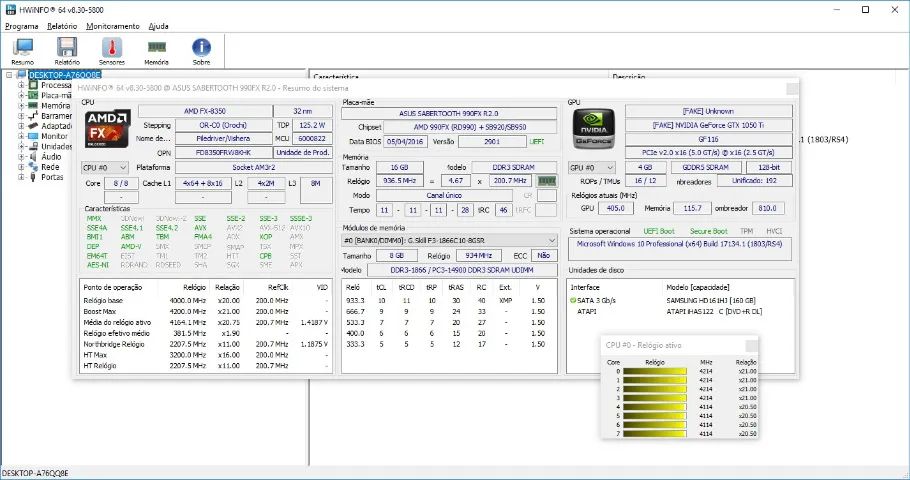Click the ASUS SABERTOOTH 990FX R2.0 motherboard field
The width and height of the screenshot is (910, 480).
tap(449, 114)
